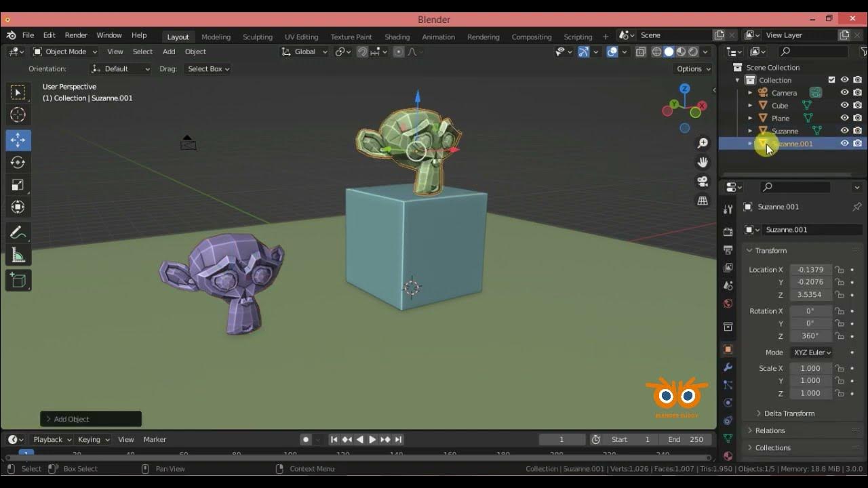The width and height of the screenshot is (868, 488).
Task: Pin Suzanne.001 properties with pin icon
Action: (x=856, y=207)
